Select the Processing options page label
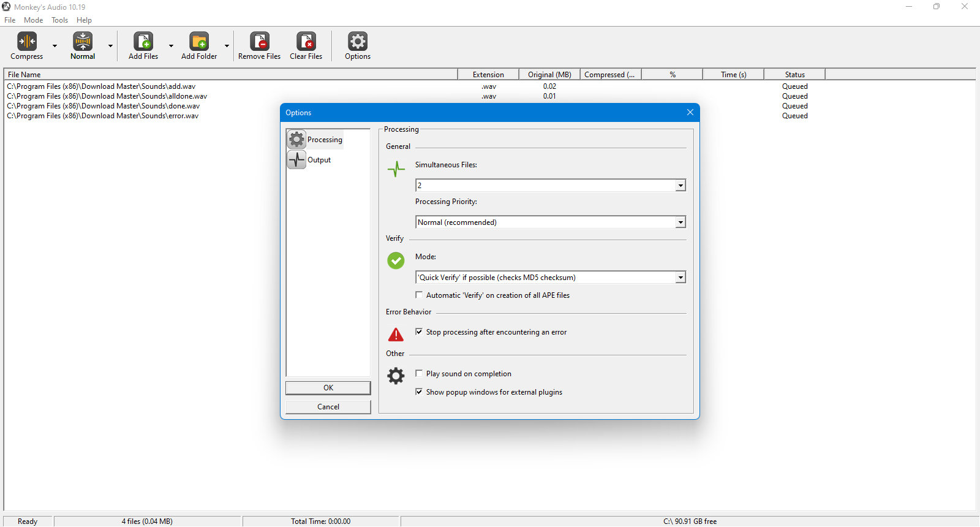Screen dimensions: 980x527 pos(325,140)
